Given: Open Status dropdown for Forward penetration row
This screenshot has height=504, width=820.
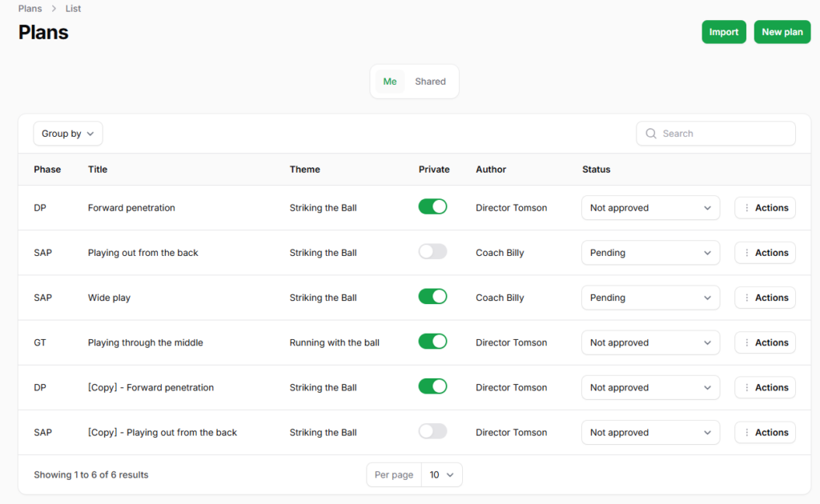Looking at the screenshot, I should 649,208.
